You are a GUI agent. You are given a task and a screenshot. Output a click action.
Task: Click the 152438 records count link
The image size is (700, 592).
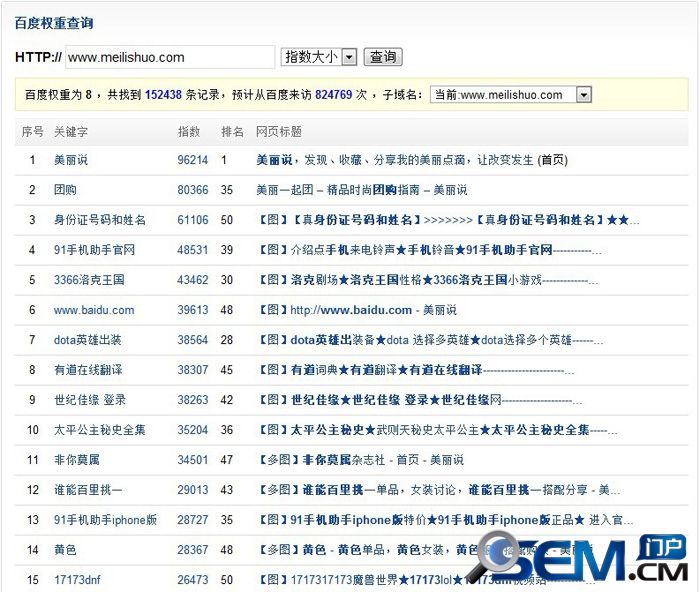(x=163, y=95)
